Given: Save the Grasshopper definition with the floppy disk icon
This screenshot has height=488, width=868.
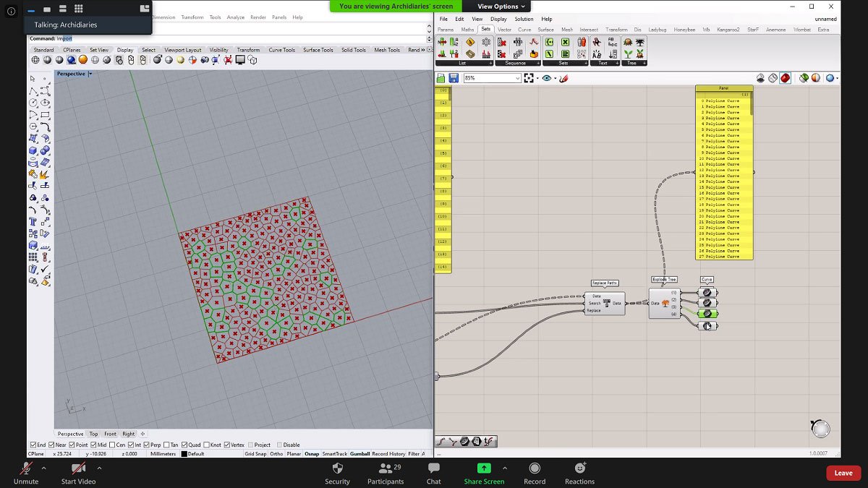Looking at the screenshot, I should tap(454, 78).
